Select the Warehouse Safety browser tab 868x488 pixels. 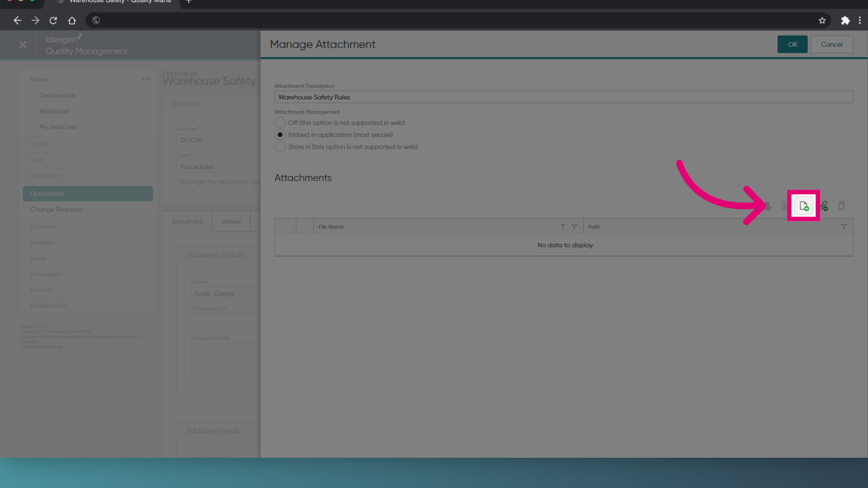point(113,2)
